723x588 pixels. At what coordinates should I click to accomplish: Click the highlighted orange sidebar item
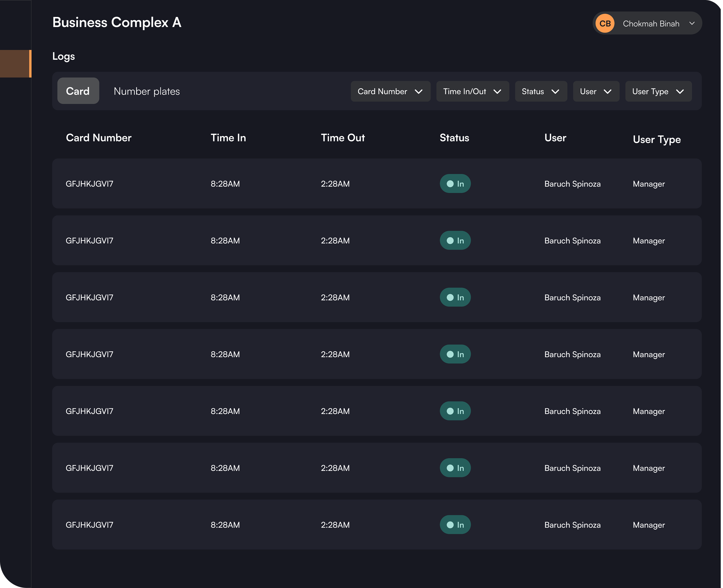pos(15,64)
